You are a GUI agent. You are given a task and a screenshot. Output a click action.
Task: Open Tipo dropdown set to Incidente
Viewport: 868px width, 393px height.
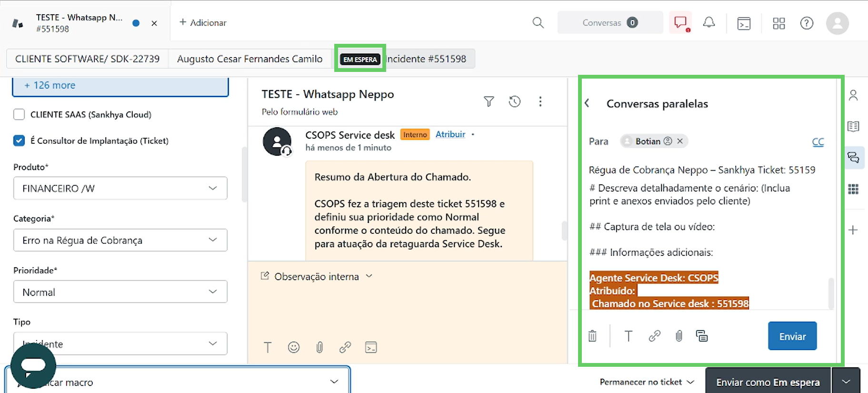pyautogui.click(x=120, y=343)
